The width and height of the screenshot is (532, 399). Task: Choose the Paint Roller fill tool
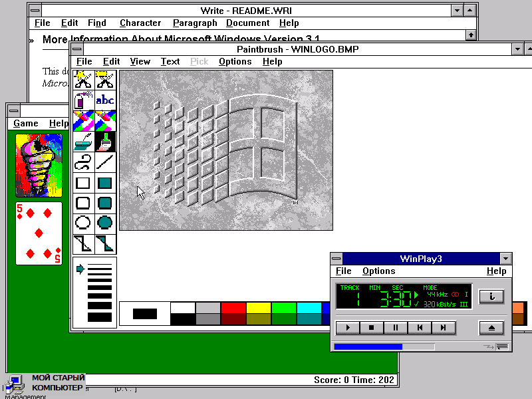click(84, 142)
